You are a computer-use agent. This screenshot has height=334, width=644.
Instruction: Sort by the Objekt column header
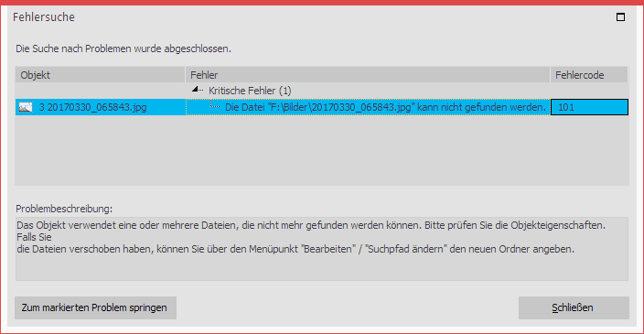tap(101, 75)
